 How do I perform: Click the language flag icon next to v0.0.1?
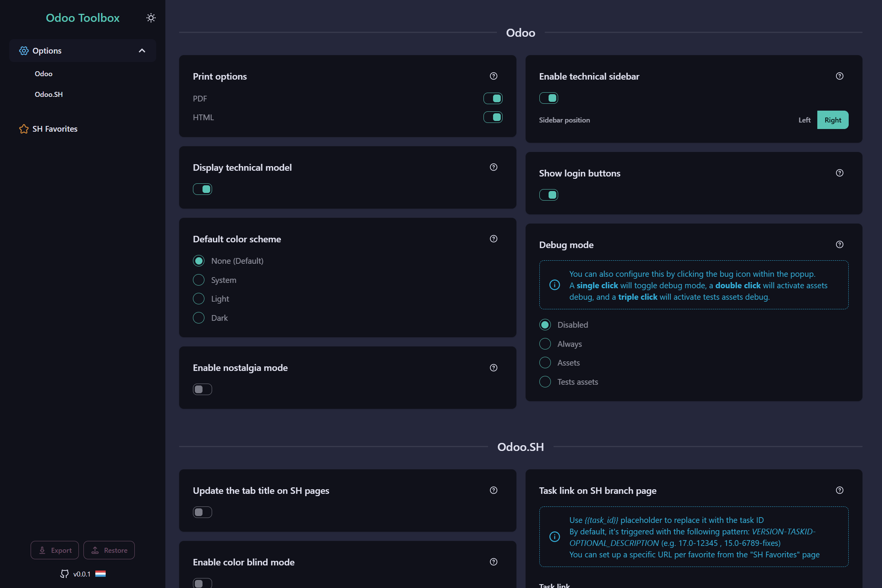(100, 573)
